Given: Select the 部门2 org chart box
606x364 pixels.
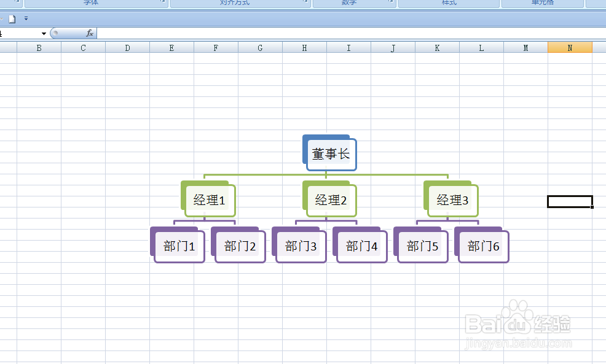Looking at the screenshot, I should [240, 246].
